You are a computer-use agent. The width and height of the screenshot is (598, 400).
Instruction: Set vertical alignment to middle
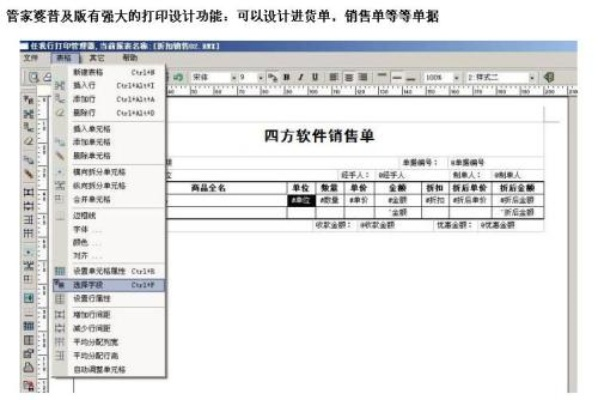397,77
